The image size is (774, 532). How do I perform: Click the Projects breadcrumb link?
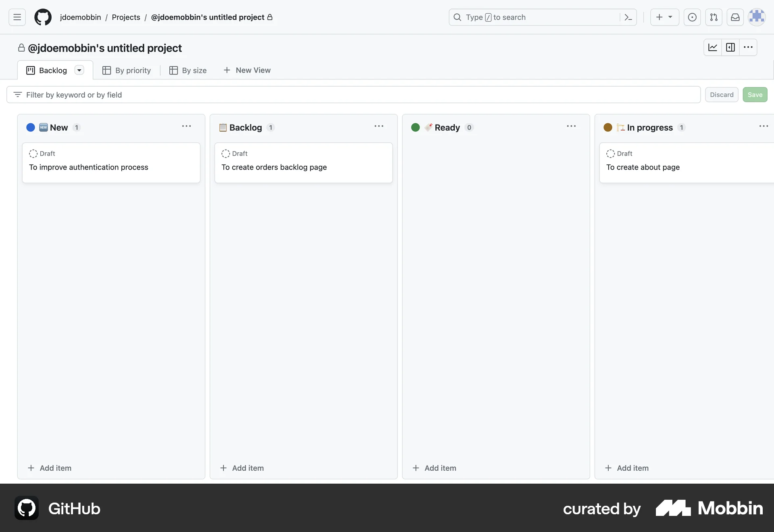point(126,17)
